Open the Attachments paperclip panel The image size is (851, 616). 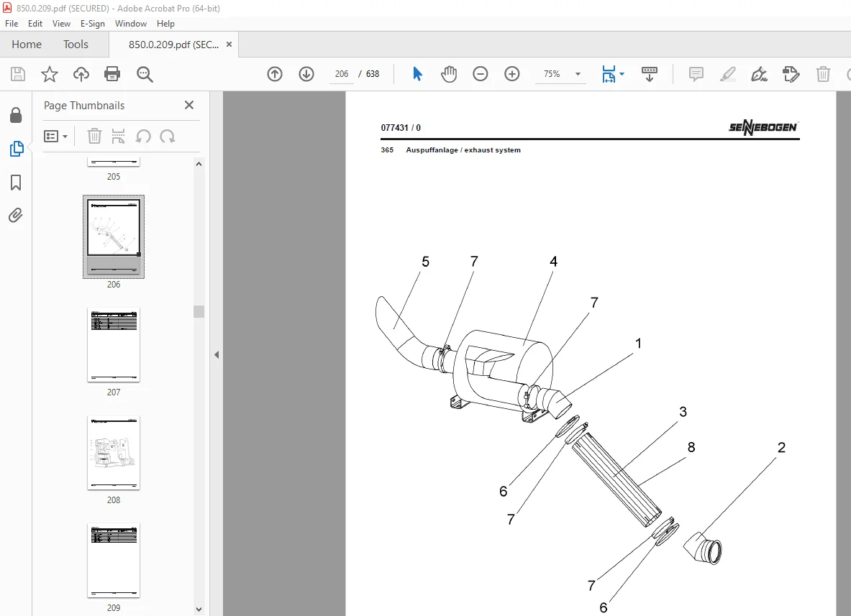(x=16, y=215)
